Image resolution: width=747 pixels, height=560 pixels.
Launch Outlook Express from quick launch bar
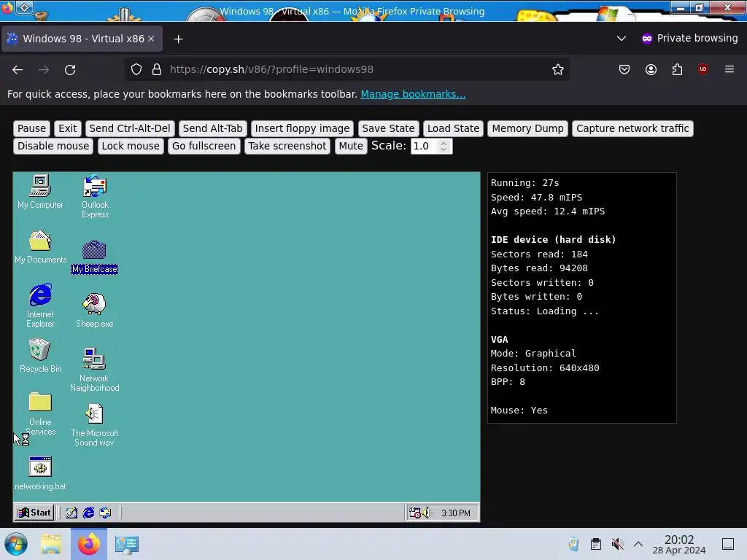pos(105,513)
